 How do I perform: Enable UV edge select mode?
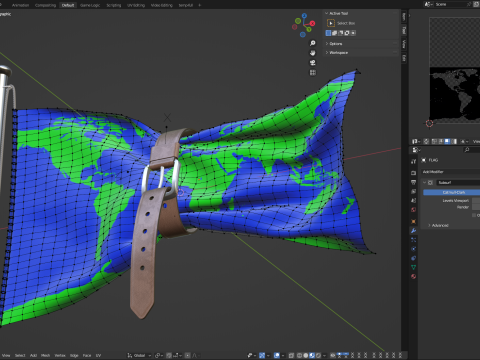coord(441,141)
